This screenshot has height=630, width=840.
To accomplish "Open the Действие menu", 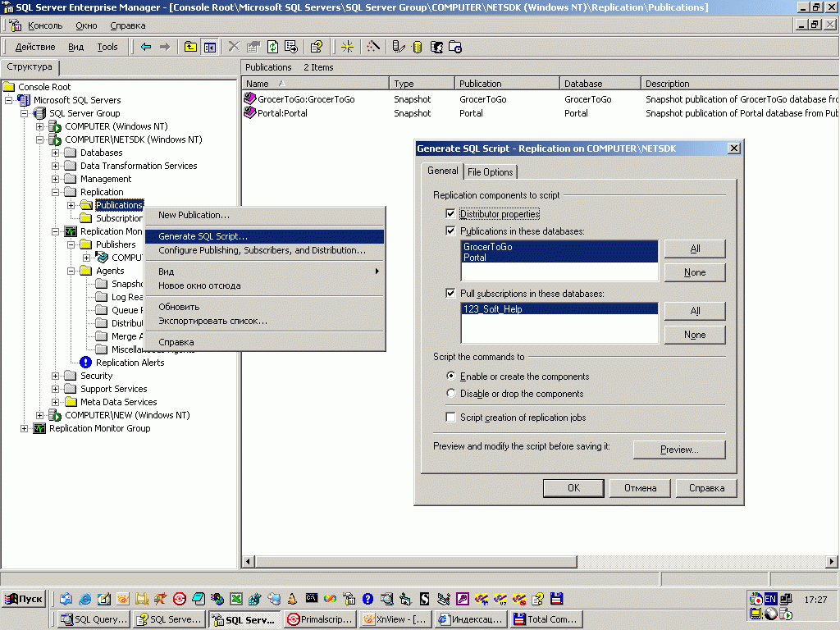I will tap(35, 47).
